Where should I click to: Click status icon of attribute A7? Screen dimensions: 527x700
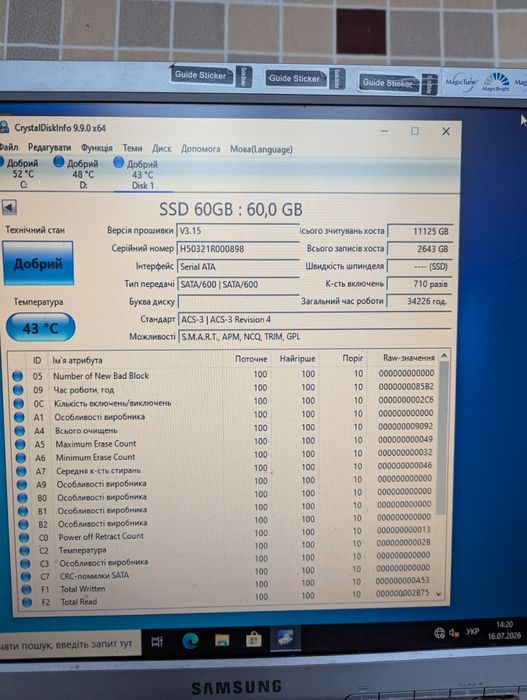(x=21, y=471)
